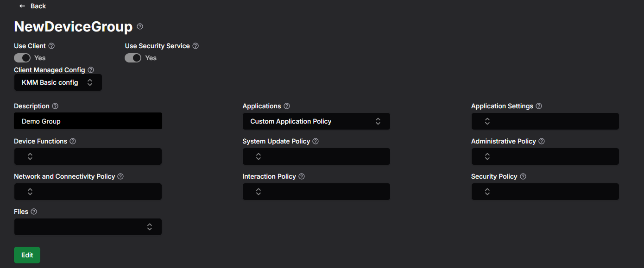Click the help icon beside Use Security Service
The image size is (644, 268).
click(x=196, y=46)
